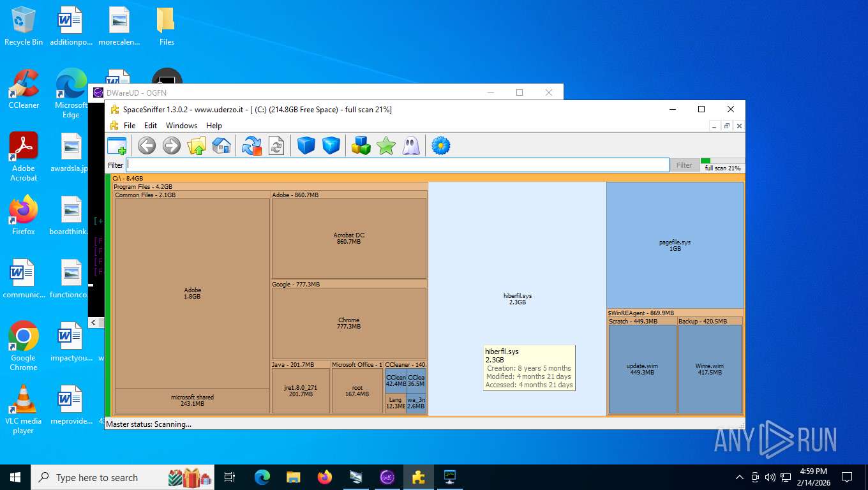Image resolution: width=868 pixels, height=490 pixels.
Task: Click SpaceSniffer icon left of File menu
Action: pyautogui.click(x=114, y=126)
